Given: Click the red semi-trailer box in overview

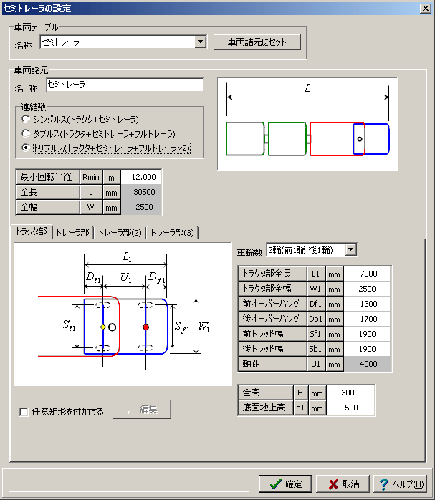Looking at the screenshot, I should point(337,139).
